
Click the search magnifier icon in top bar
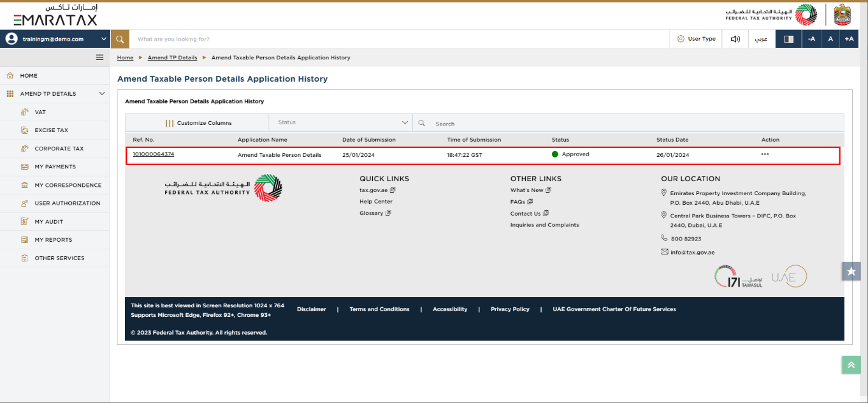[x=120, y=39]
